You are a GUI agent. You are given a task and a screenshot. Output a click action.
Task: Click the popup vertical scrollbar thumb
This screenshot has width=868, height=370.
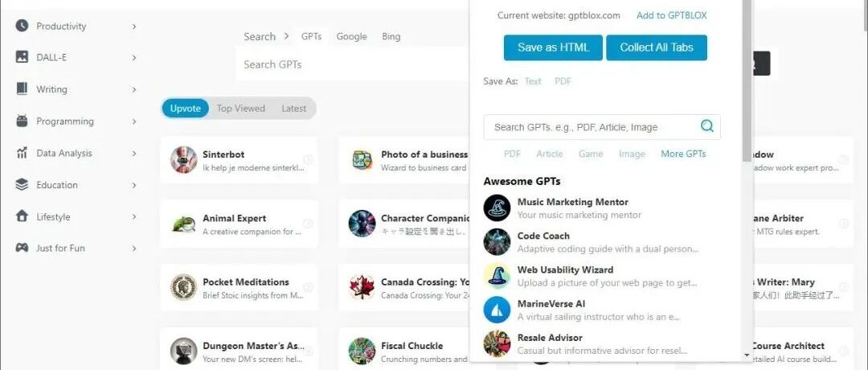(x=747, y=80)
